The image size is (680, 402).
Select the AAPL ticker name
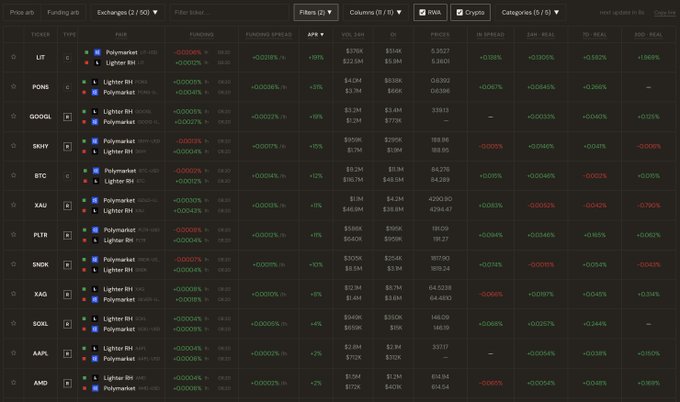click(x=40, y=353)
